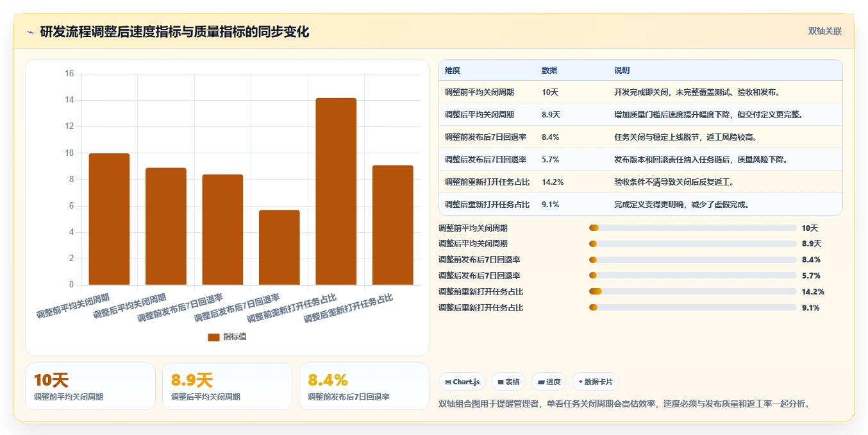Click the 调整前发布后7日回退率 chart bar
This screenshot has width=868, height=435.
click(x=222, y=230)
